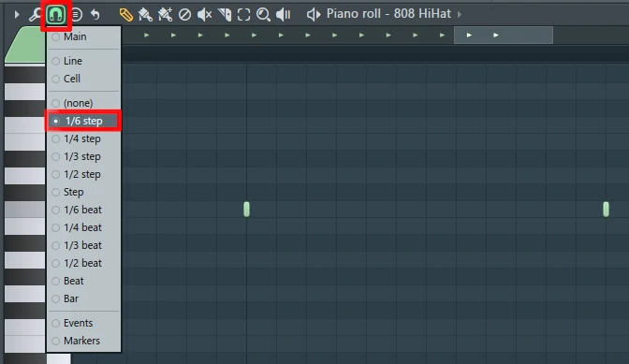Open the piano roll options menu arrow
The height and width of the screenshot is (364, 629).
tap(17, 15)
